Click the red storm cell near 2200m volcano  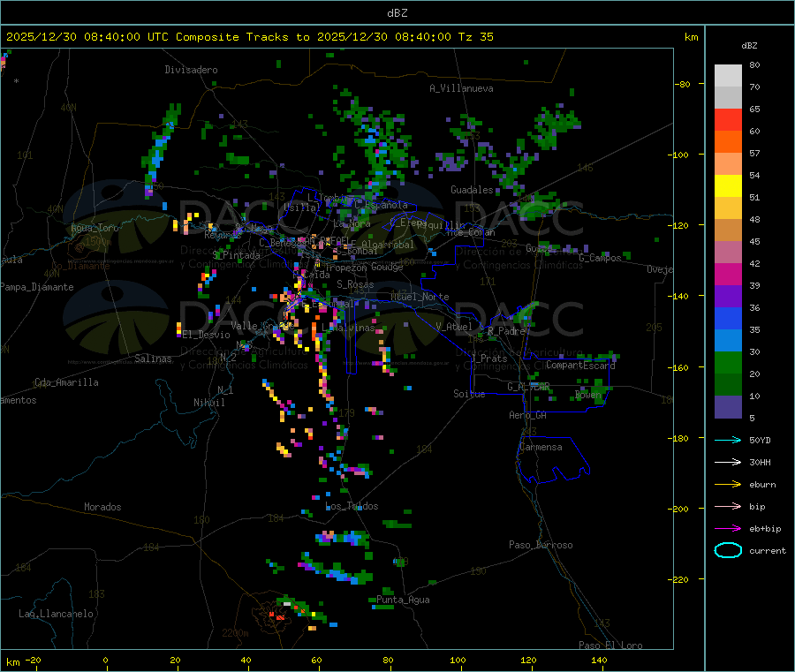(x=280, y=616)
